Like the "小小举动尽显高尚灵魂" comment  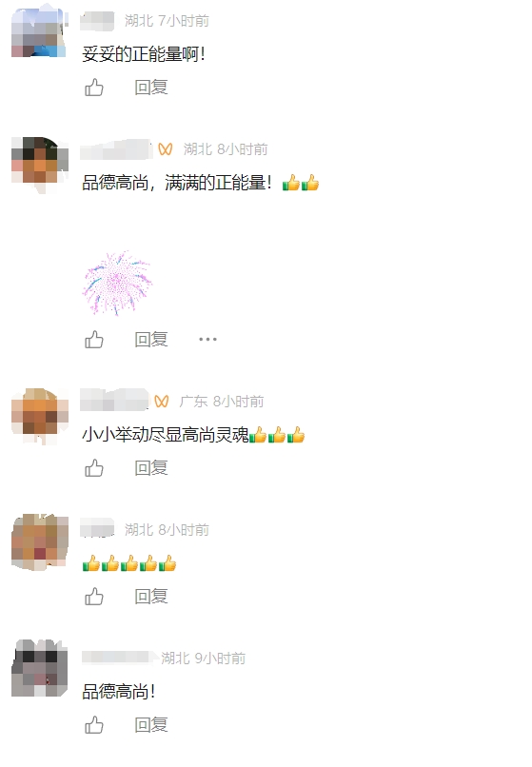pyautogui.click(x=94, y=468)
